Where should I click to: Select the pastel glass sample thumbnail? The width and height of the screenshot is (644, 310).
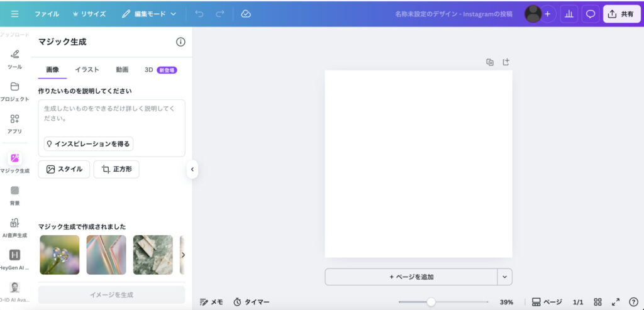106,255
